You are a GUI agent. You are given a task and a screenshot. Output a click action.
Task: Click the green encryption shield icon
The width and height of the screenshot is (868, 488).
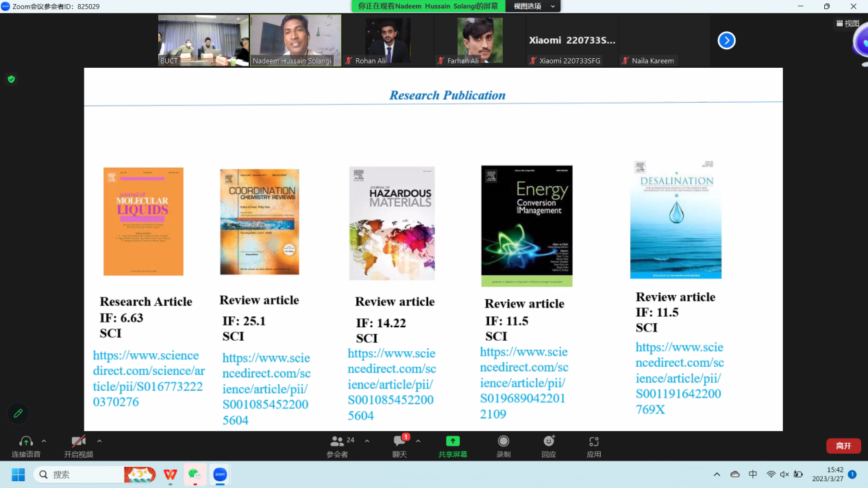click(11, 79)
